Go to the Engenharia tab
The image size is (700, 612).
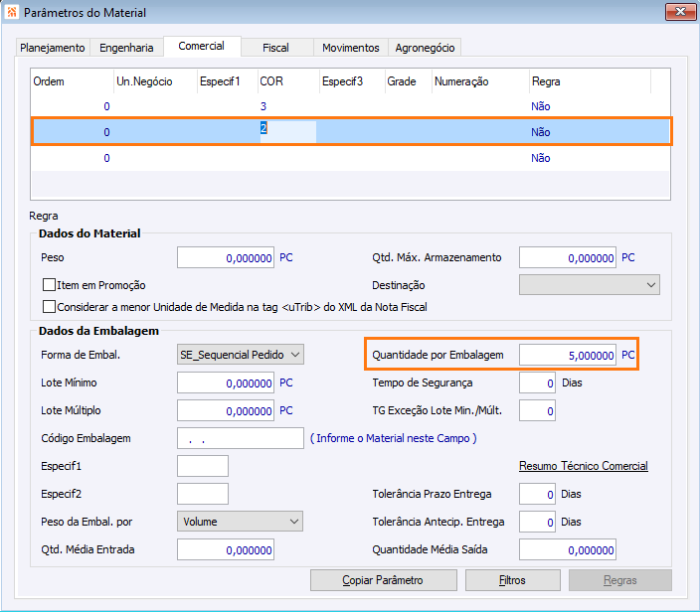point(126,48)
